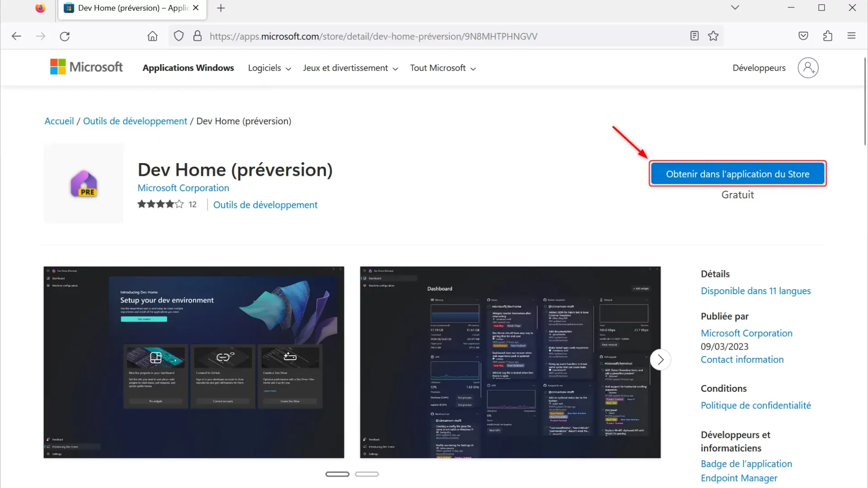View site security padlock info
This screenshot has width=868, height=488.
(x=198, y=36)
